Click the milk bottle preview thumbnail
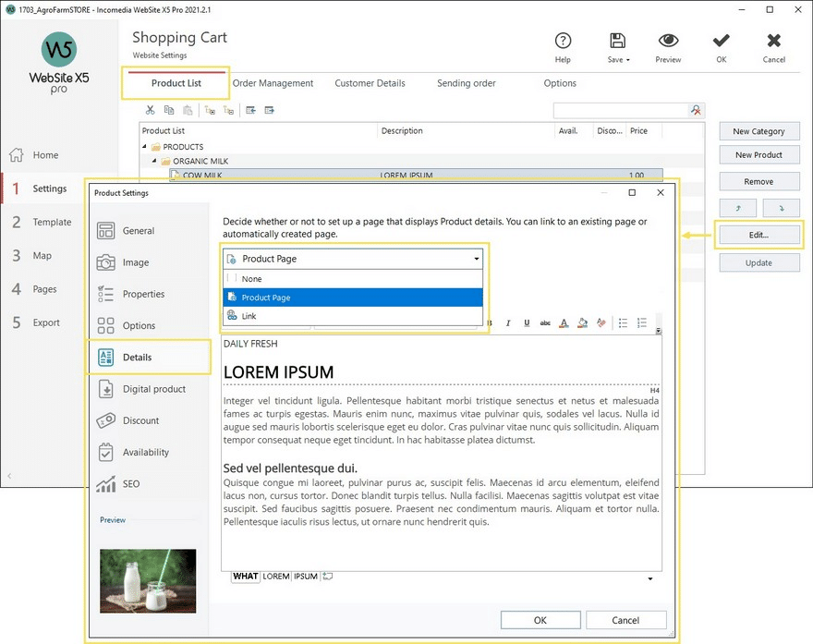 tap(148, 581)
